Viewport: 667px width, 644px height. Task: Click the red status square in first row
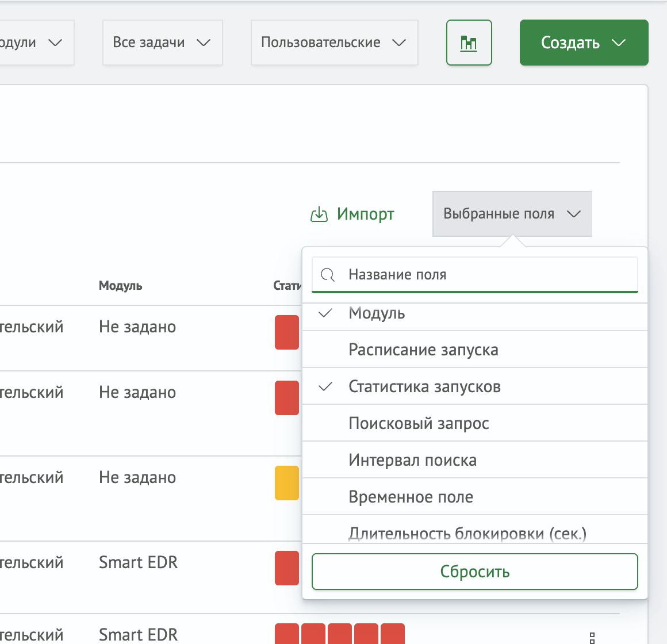pos(287,332)
